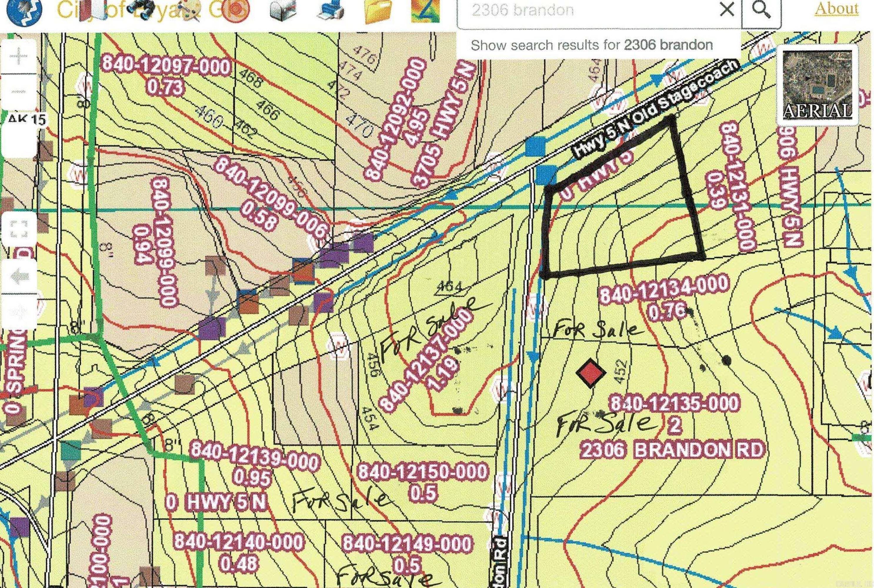The height and width of the screenshot is (588, 874).
Task: Zoom out with the minus button
Action: pyautogui.click(x=19, y=91)
